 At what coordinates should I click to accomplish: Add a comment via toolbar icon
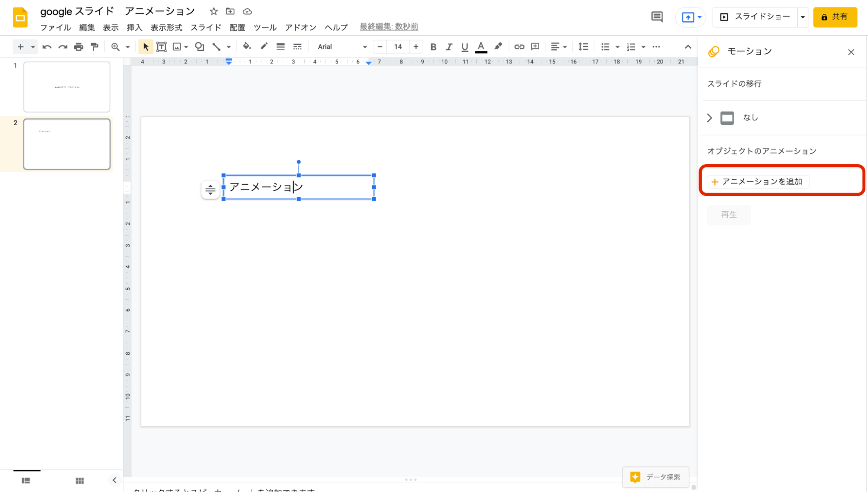click(535, 47)
